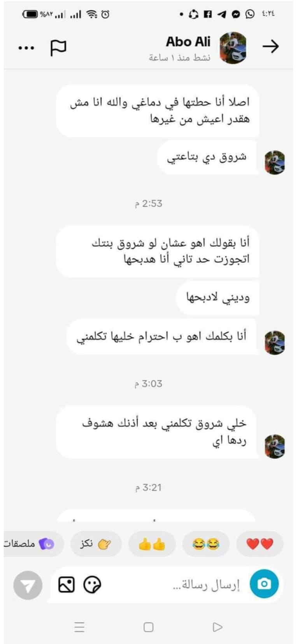The height and width of the screenshot is (644, 300).
Task: Focus the إرسال رسالة message input field
Action: click(x=206, y=585)
